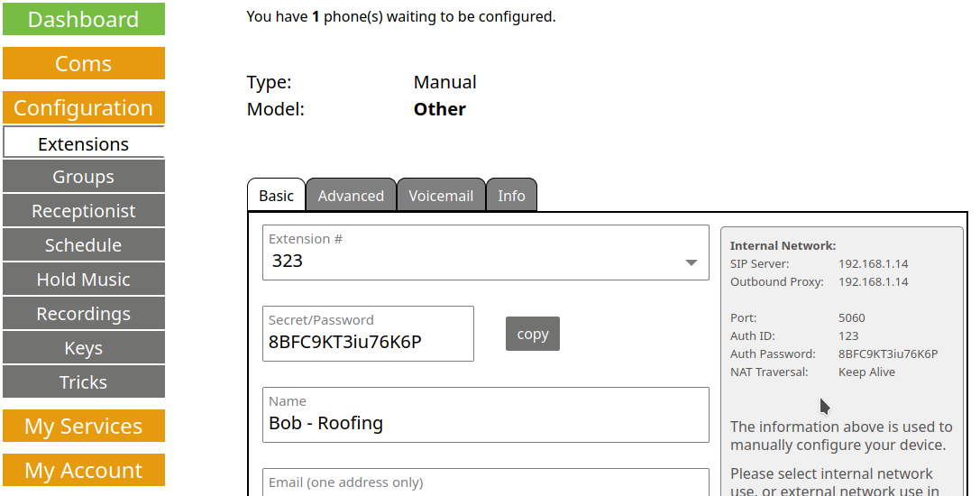Select Extensions in the sidebar

(83, 143)
